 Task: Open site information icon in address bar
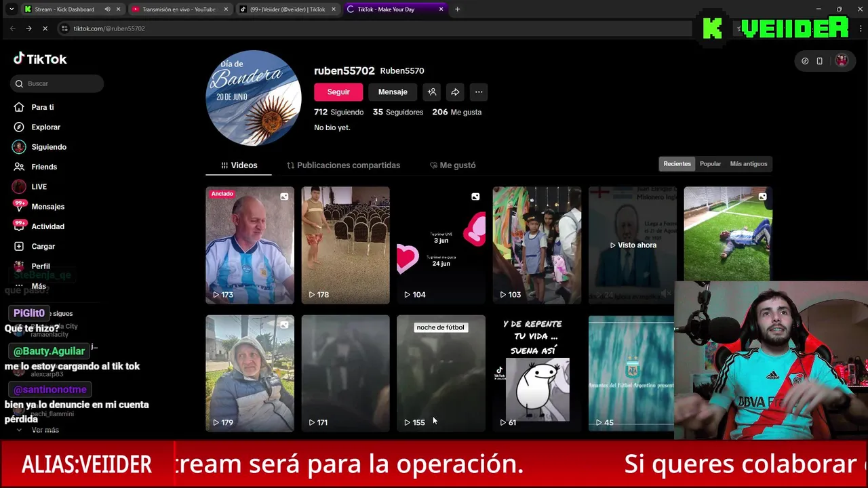click(x=64, y=28)
